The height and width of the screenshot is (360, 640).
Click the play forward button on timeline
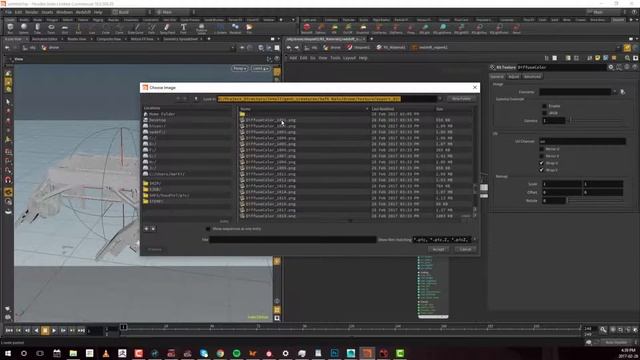(x=54, y=330)
